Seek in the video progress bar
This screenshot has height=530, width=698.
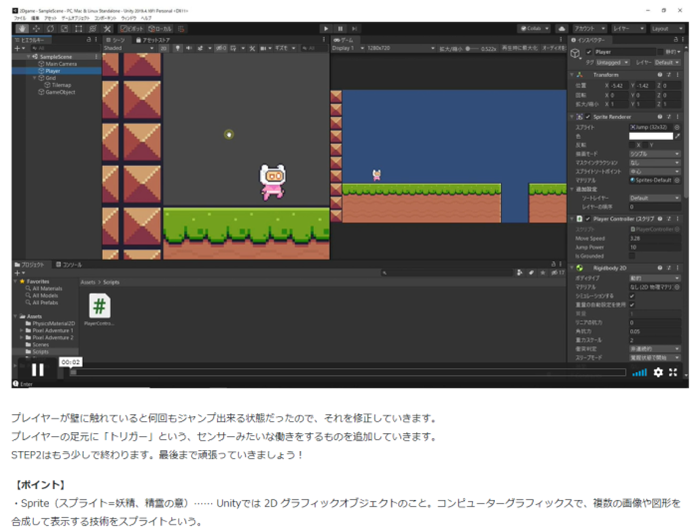(x=348, y=372)
